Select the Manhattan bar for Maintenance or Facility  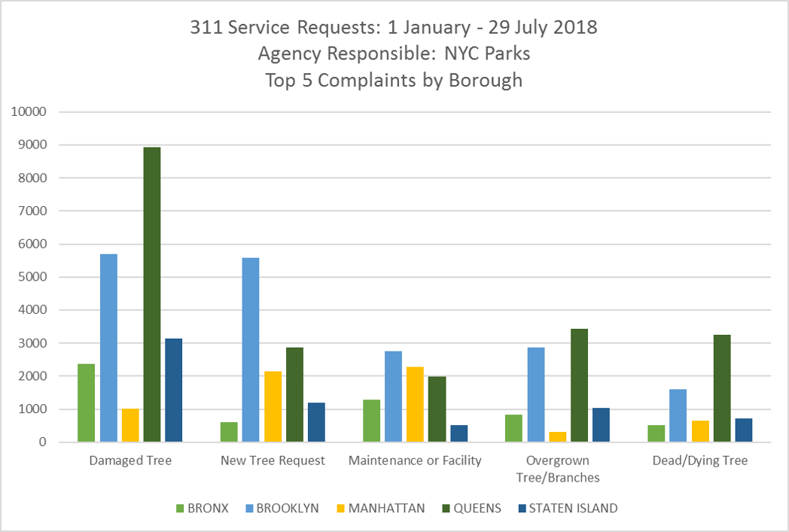[415, 404]
